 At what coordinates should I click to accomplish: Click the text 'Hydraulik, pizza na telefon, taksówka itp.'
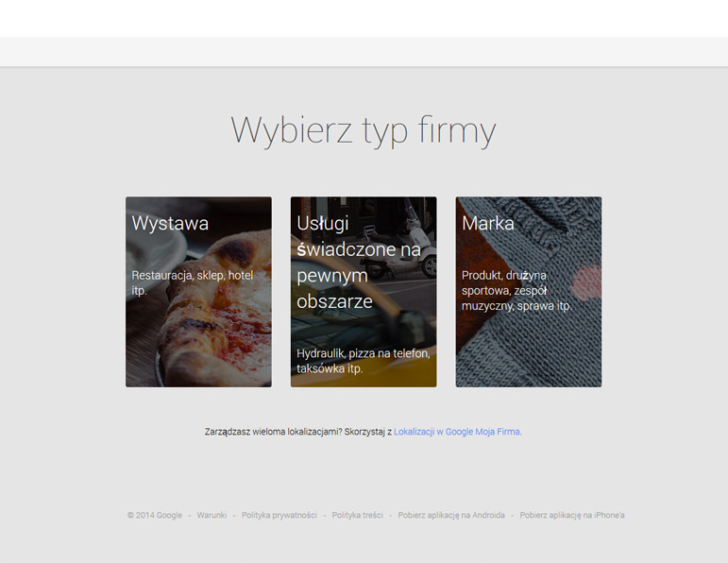click(x=364, y=361)
